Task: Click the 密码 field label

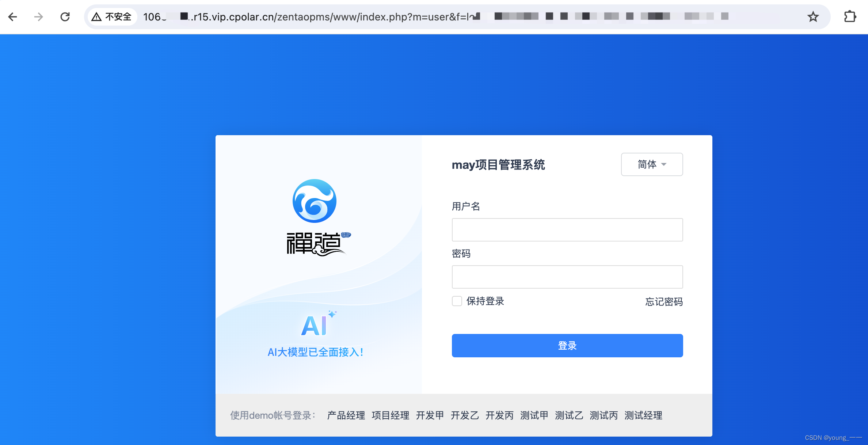Action: [x=461, y=254]
